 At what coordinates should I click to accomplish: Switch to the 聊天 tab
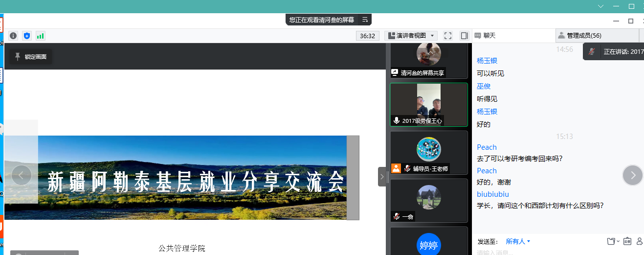(489, 36)
